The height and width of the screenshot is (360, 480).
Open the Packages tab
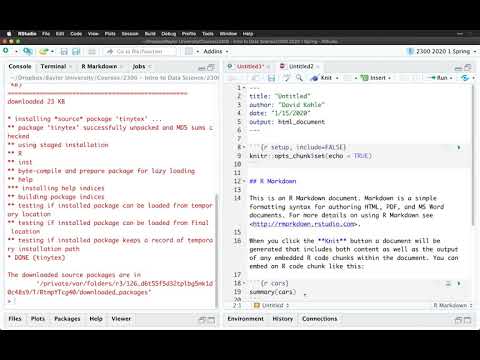pos(67,319)
